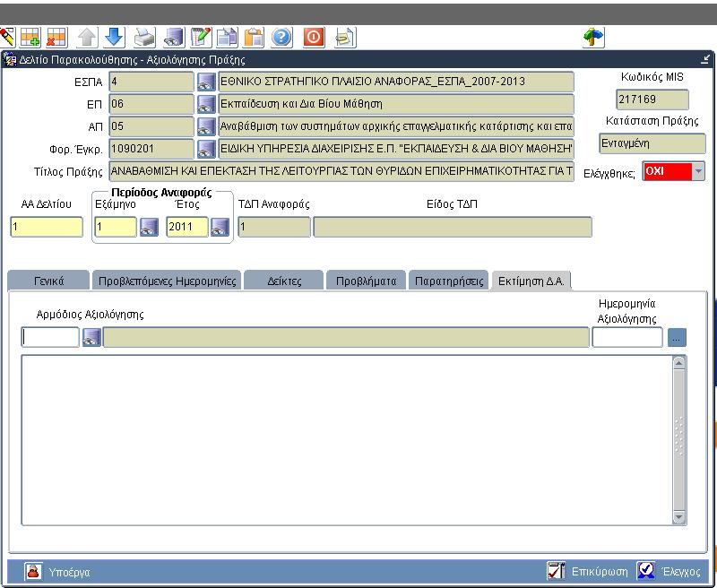717x588 pixels.
Task: Click the ΕΠ code field with 06
Action: (x=151, y=104)
